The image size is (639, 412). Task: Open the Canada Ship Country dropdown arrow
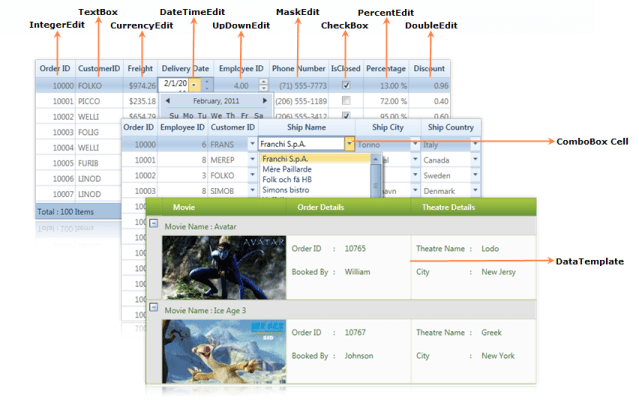pyautogui.click(x=475, y=159)
